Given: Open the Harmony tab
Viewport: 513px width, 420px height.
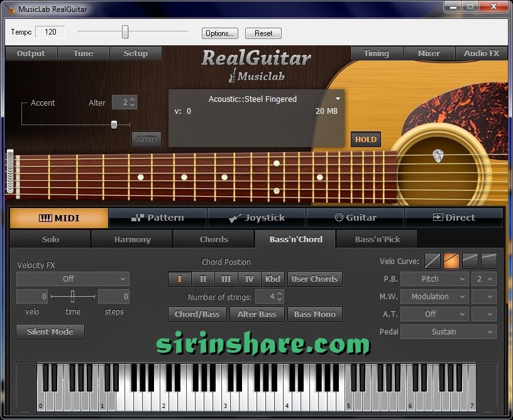Looking at the screenshot, I should click(x=132, y=239).
